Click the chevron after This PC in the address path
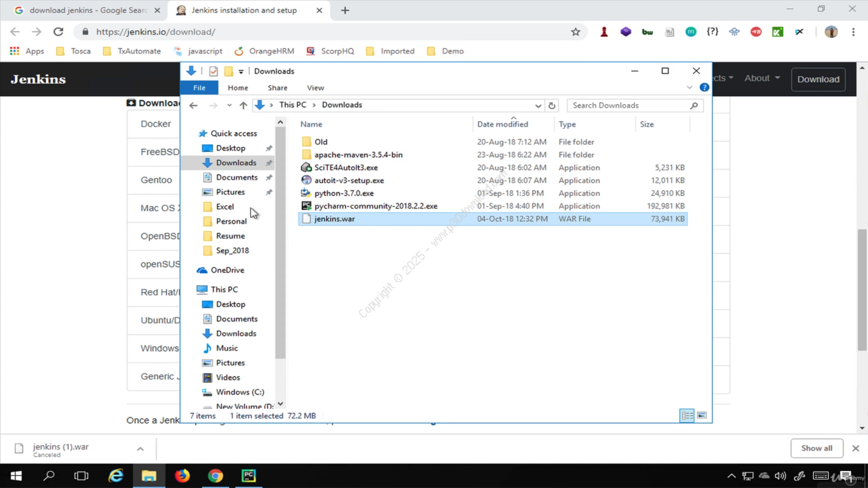 click(314, 105)
